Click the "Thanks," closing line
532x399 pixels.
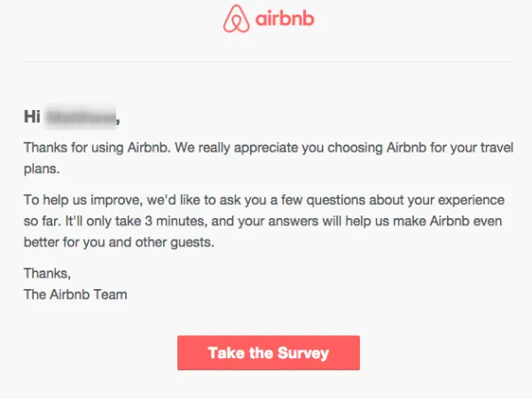[x=46, y=275]
